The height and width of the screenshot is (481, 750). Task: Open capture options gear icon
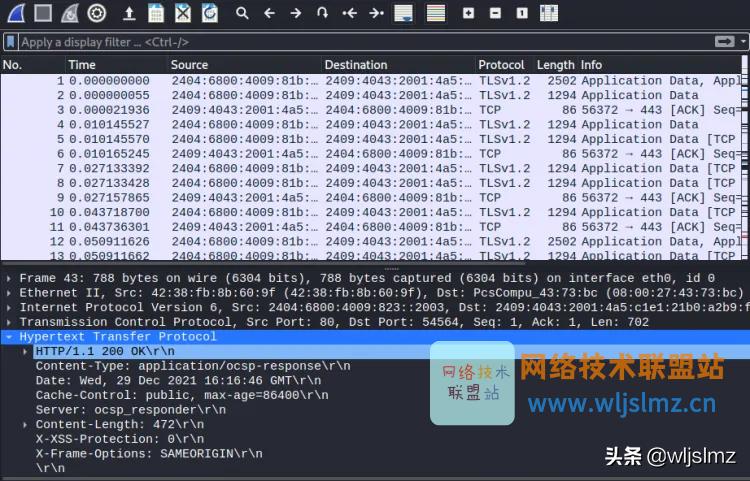tap(97, 13)
